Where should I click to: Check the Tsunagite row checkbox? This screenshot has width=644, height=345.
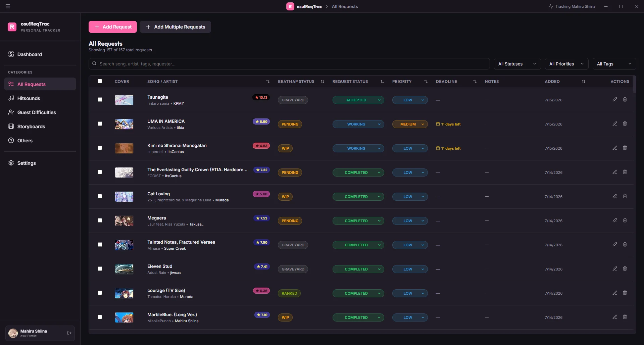(x=100, y=100)
